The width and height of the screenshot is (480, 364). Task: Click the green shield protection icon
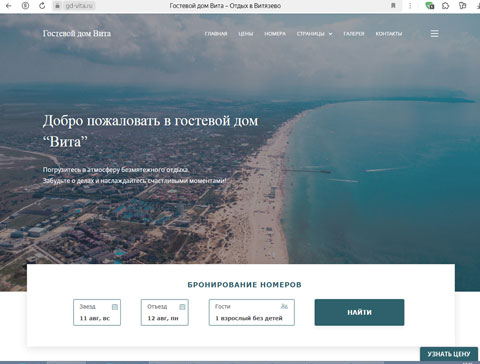(430, 6)
